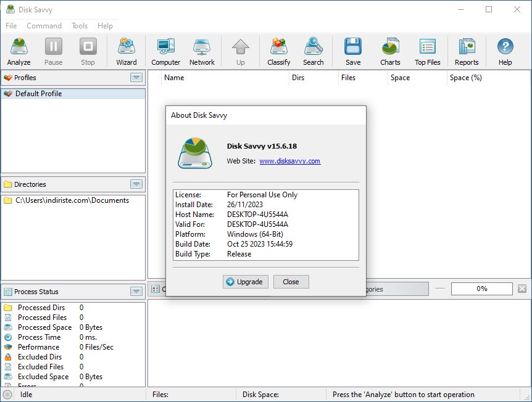Viewport: 532px width, 402px height.
Task: Sort by the Name column header
Action: click(x=225, y=78)
